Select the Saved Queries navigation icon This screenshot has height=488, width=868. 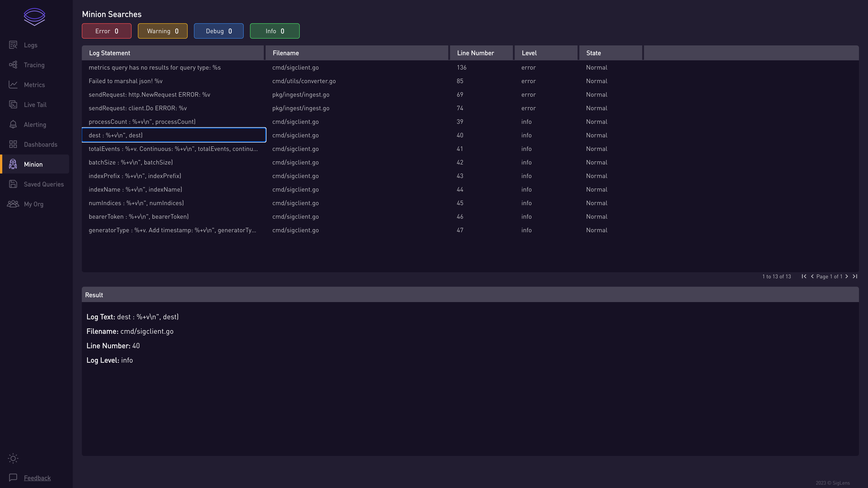[x=13, y=184]
